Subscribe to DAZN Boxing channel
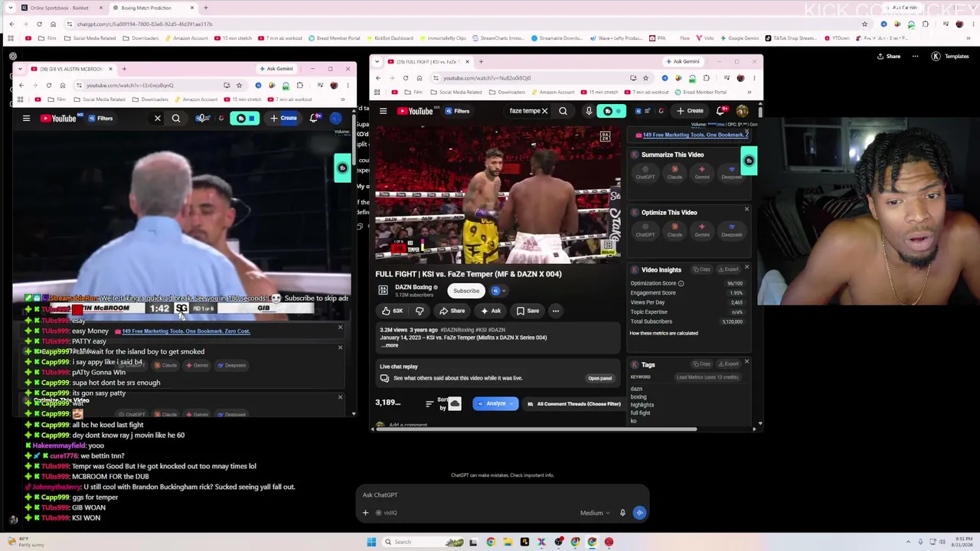Viewport: 980px width, 551px height. click(x=465, y=291)
